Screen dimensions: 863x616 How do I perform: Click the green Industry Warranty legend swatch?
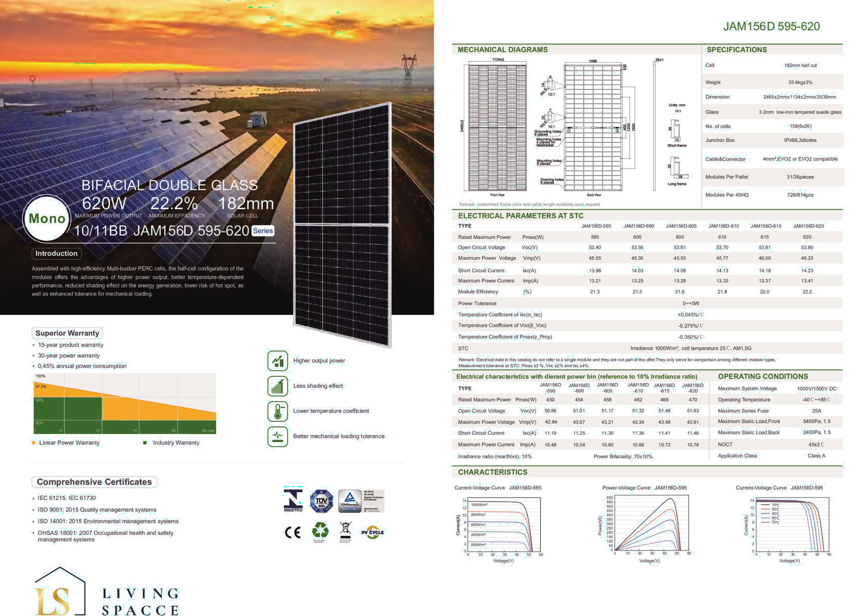[x=145, y=442]
